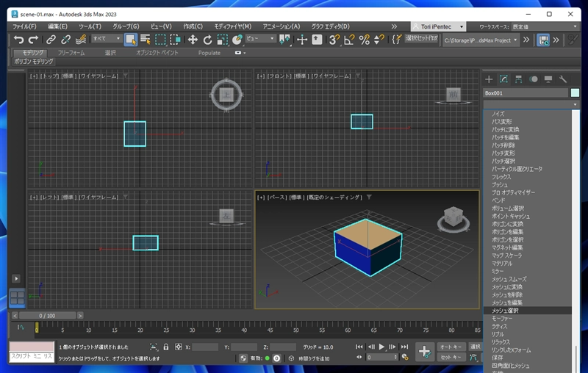Image resolution: width=588 pixels, height=373 pixels.
Task: Jump to the animation start frame
Action: click(x=359, y=347)
